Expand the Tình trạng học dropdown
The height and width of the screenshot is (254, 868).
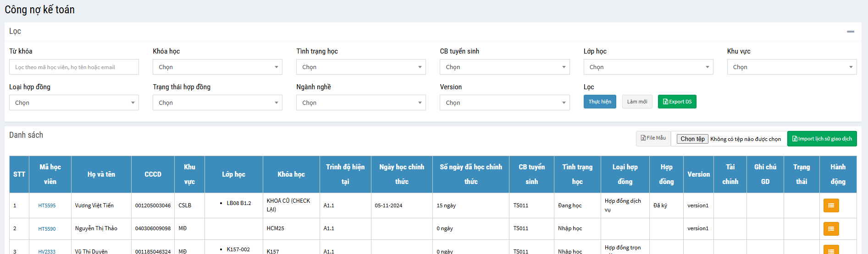pos(361,67)
